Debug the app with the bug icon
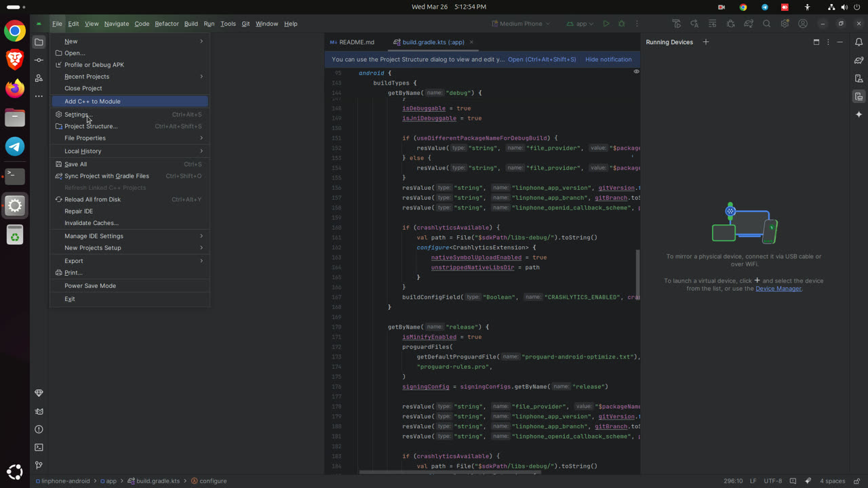868x488 pixels. tap(621, 24)
